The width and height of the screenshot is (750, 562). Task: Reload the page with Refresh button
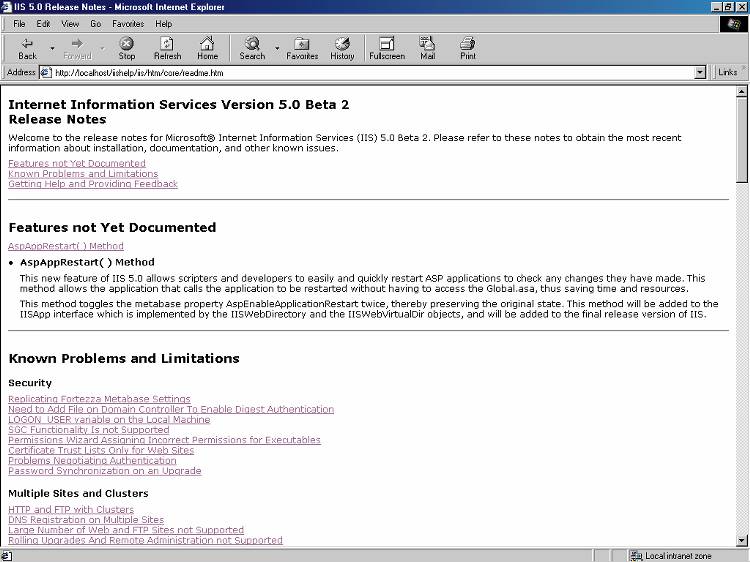click(167, 48)
